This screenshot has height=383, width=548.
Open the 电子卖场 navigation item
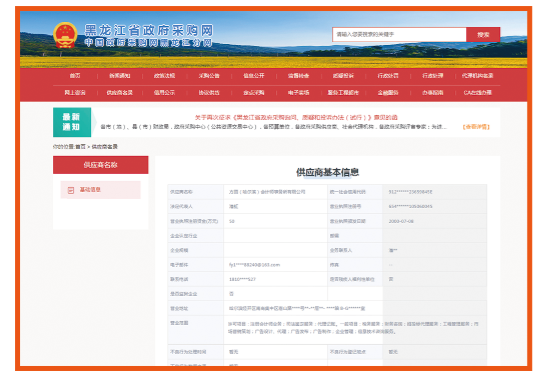298,93
